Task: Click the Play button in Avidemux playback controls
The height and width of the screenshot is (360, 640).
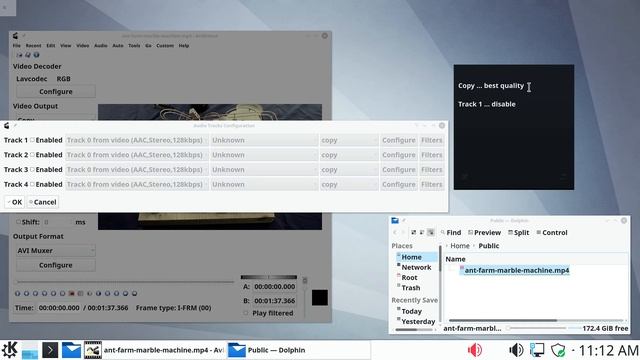Action: (x=18, y=293)
